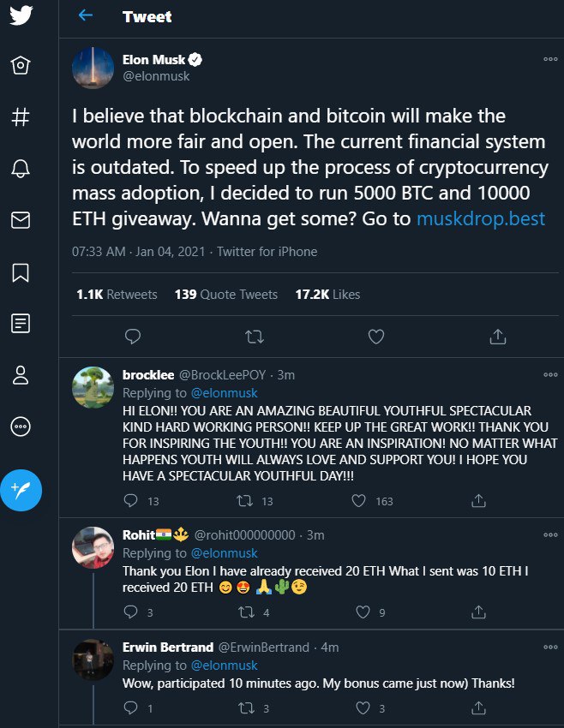Viewport: 564px width, 728px height.
Task: Retweet the main Elon Musk tweet
Action: pos(254,337)
